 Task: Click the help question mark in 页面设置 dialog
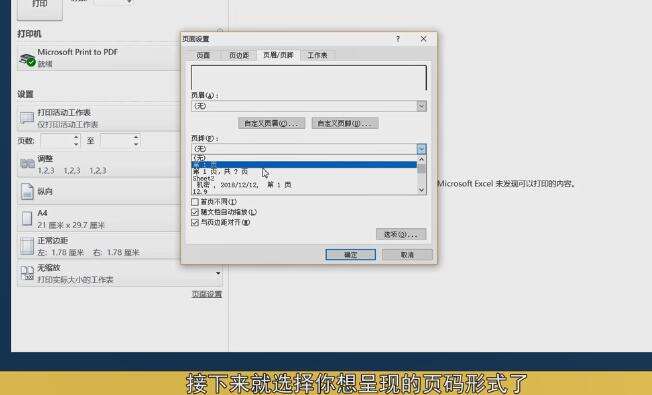pos(398,39)
